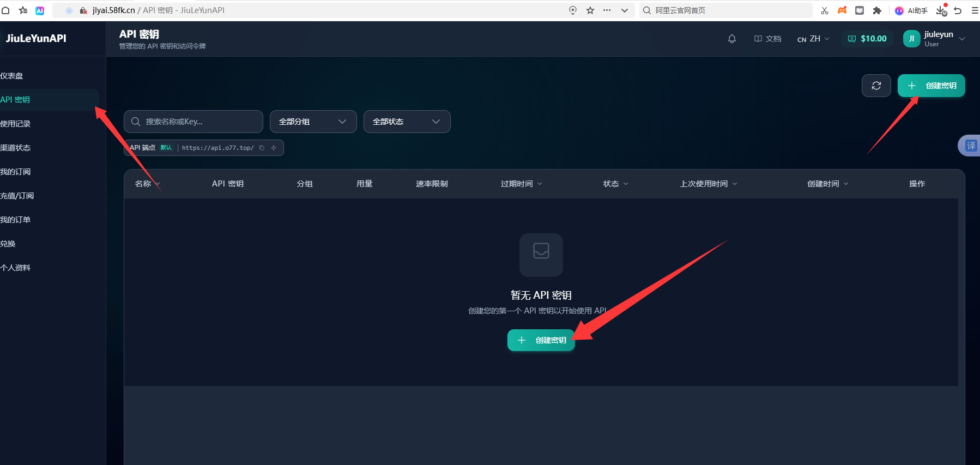Open the browser hamburger menu
Image resolution: width=980 pixels, height=465 pixels.
pyautogui.click(x=975, y=10)
